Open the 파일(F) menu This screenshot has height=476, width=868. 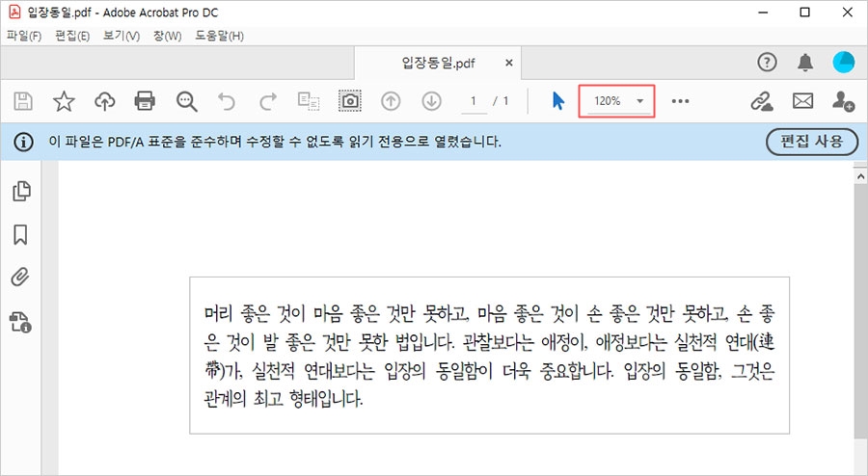click(x=24, y=36)
